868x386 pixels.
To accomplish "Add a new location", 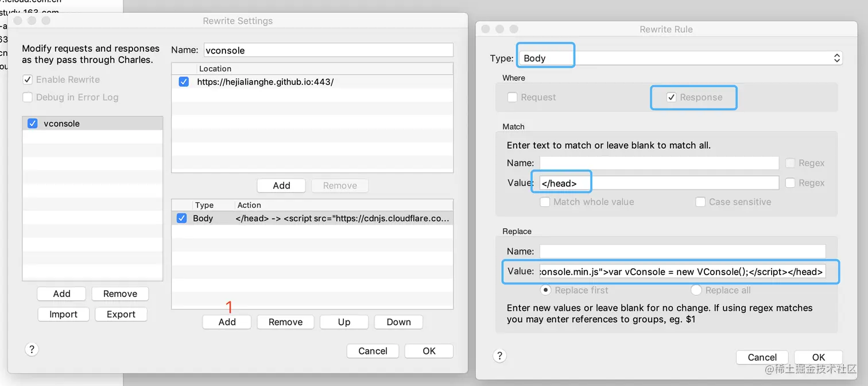I will 281,186.
